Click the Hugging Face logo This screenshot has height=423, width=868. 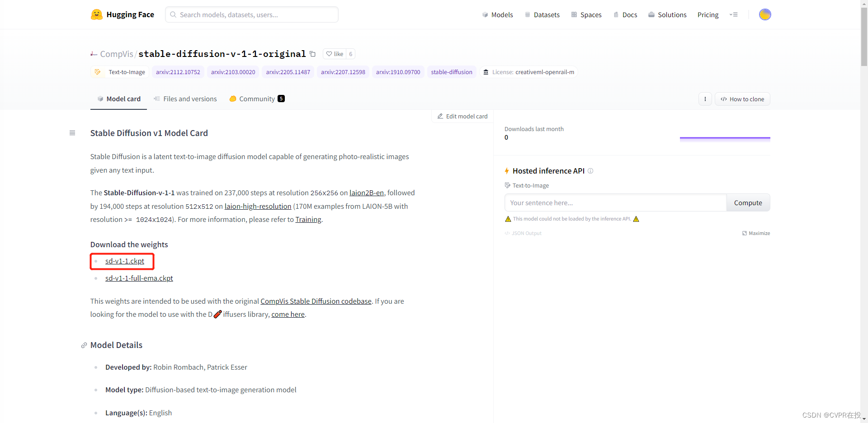point(122,14)
